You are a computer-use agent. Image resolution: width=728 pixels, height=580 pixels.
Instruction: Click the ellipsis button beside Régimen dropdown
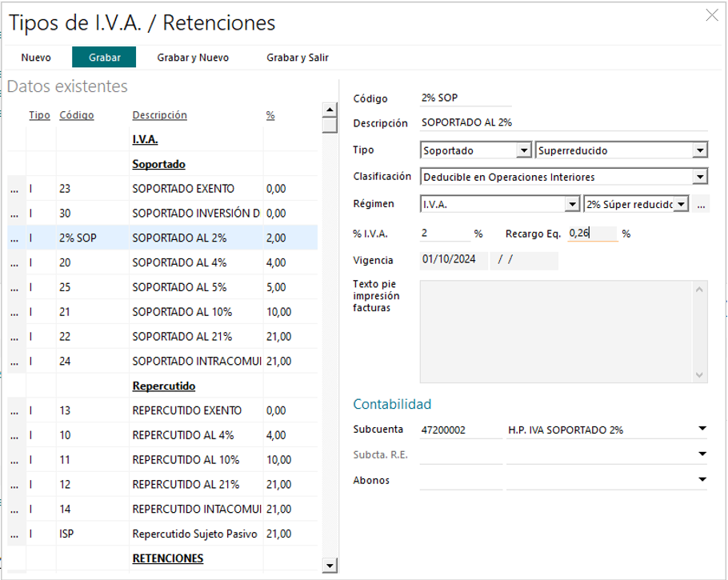pos(701,205)
